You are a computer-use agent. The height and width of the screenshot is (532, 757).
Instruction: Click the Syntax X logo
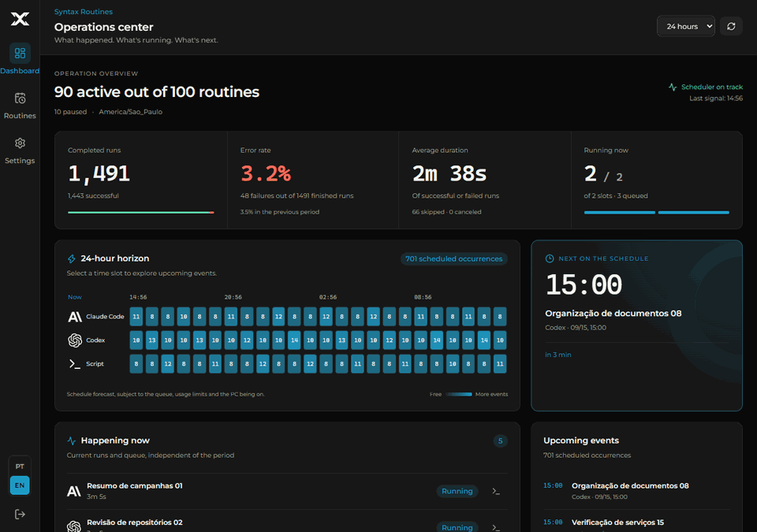point(20,19)
